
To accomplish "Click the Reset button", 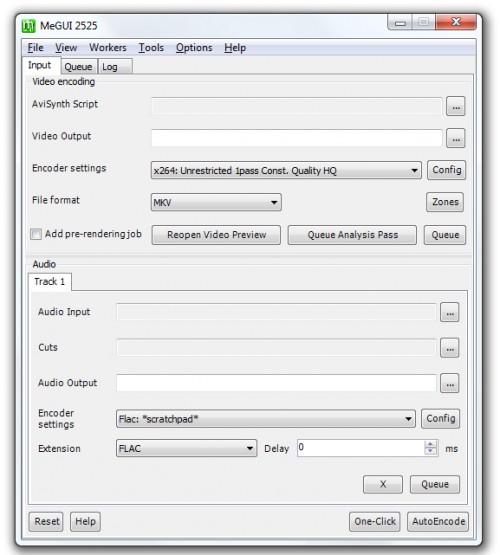I will 46,521.
